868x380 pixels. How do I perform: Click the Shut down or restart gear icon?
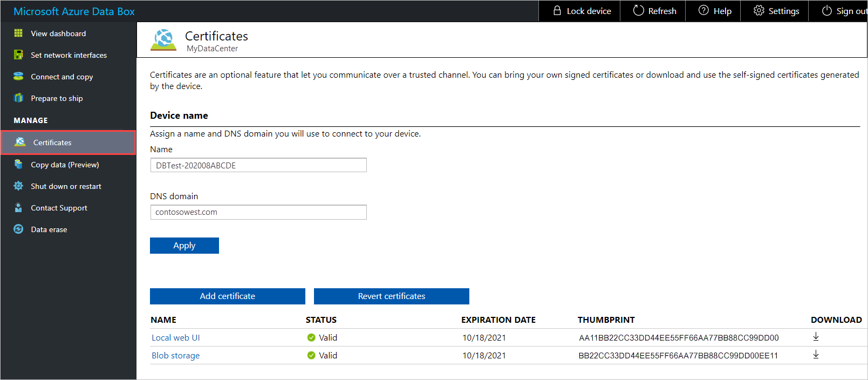click(x=18, y=186)
